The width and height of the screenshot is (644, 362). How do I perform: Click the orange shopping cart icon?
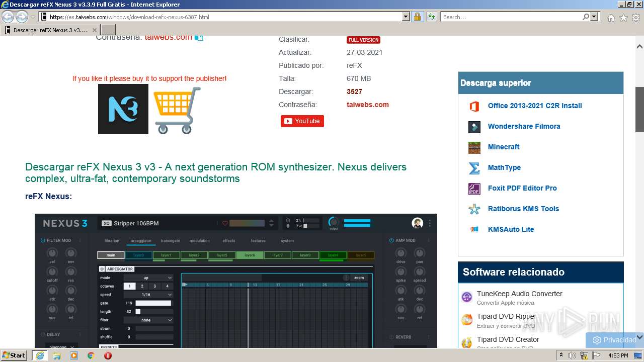pos(177,110)
